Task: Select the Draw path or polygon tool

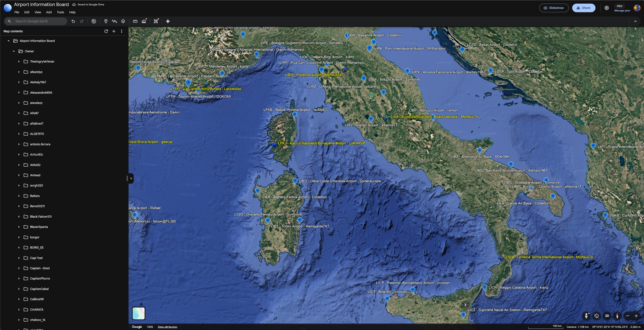Action: click(114, 21)
